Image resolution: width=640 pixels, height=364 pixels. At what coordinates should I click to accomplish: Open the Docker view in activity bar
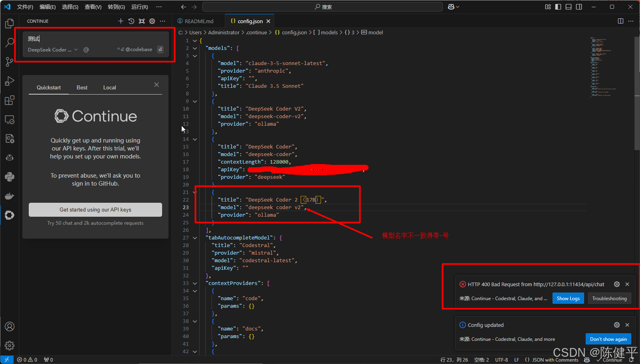(10, 196)
